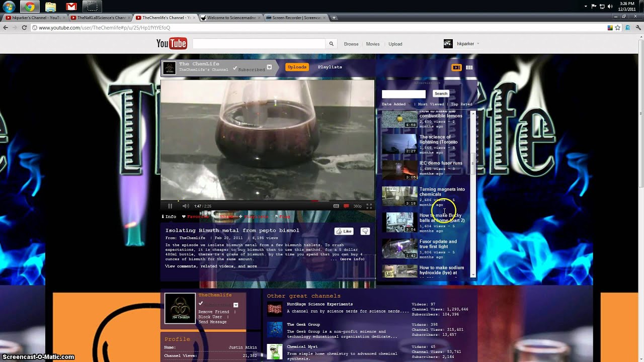This screenshot has width=644, height=362.
Task: Switch to Welcome to Sciencemadness browser tab
Action: (x=231, y=18)
